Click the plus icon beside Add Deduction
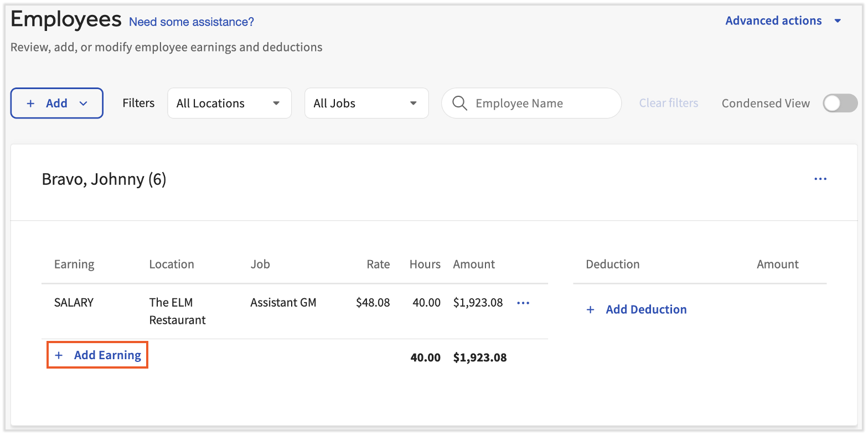 [590, 310]
